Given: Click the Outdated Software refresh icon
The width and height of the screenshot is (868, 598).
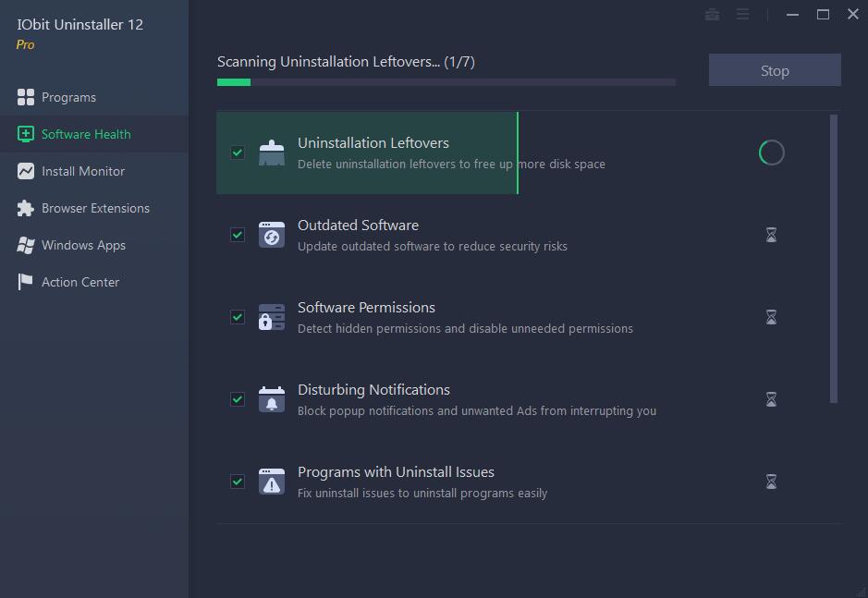Looking at the screenshot, I should pos(272,235).
